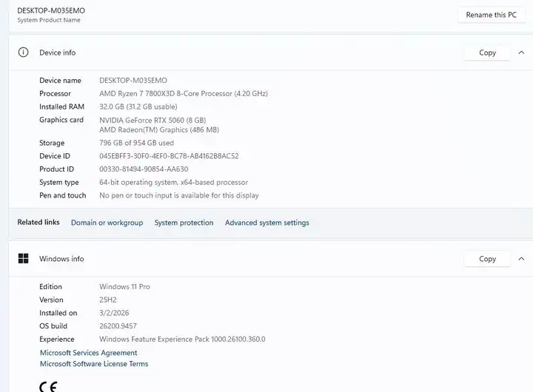Click the Related links label
533x392 pixels.
[x=38, y=222]
